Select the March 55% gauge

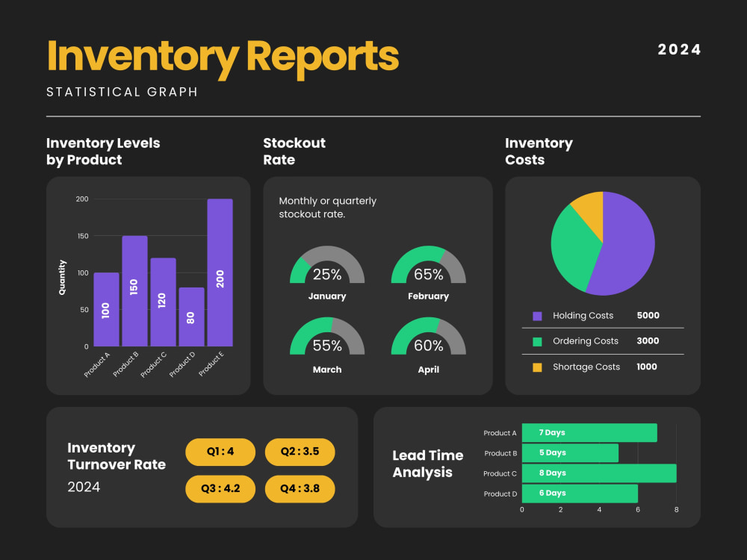(x=327, y=336)
